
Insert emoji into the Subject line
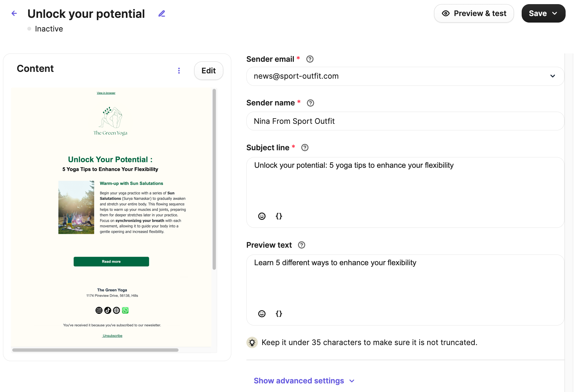[262, 216]
